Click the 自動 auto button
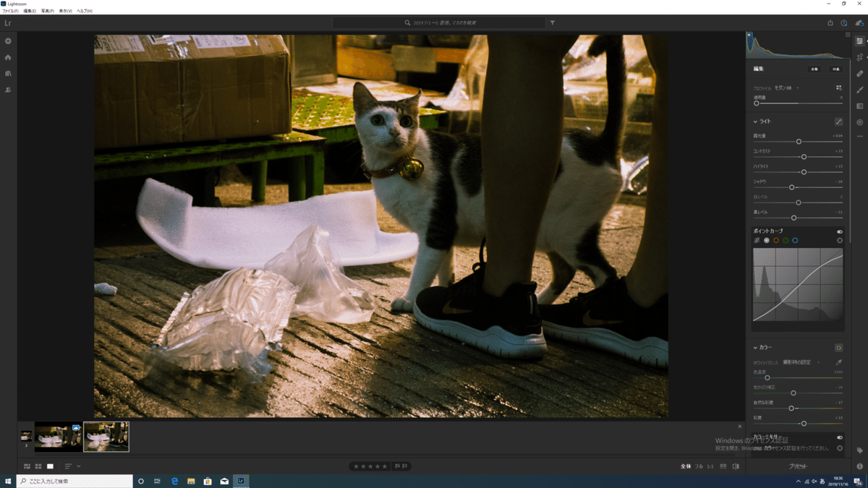 (x=814, y=69)
